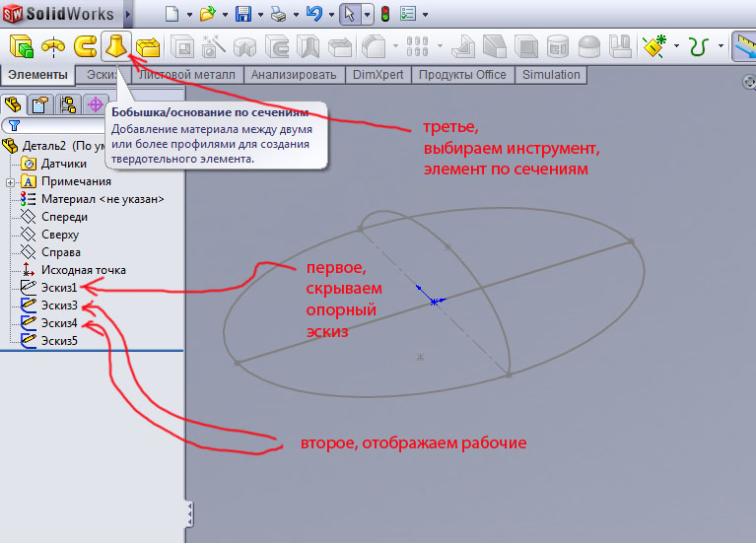Select Эскиз4 in the feature tree

click(59, 322)
